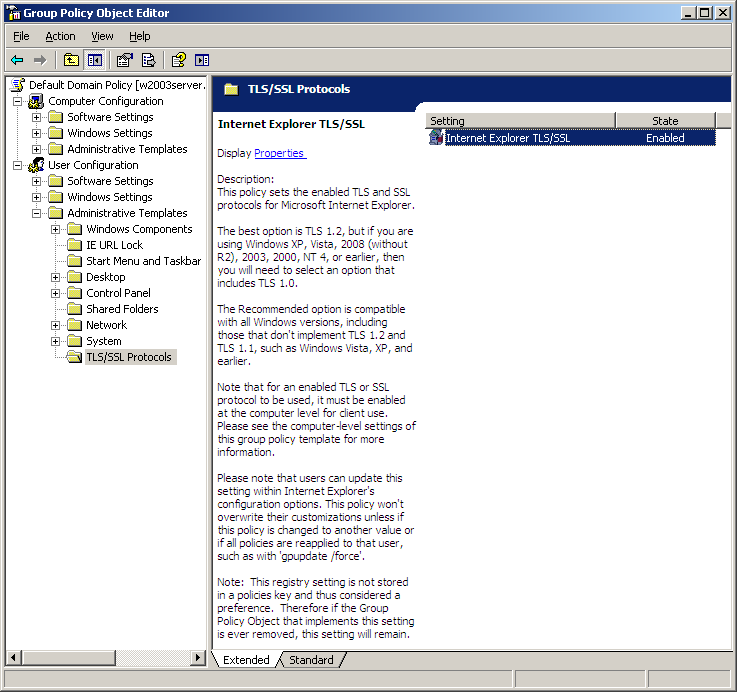Select Windows Components in the tree

(139, 229)
